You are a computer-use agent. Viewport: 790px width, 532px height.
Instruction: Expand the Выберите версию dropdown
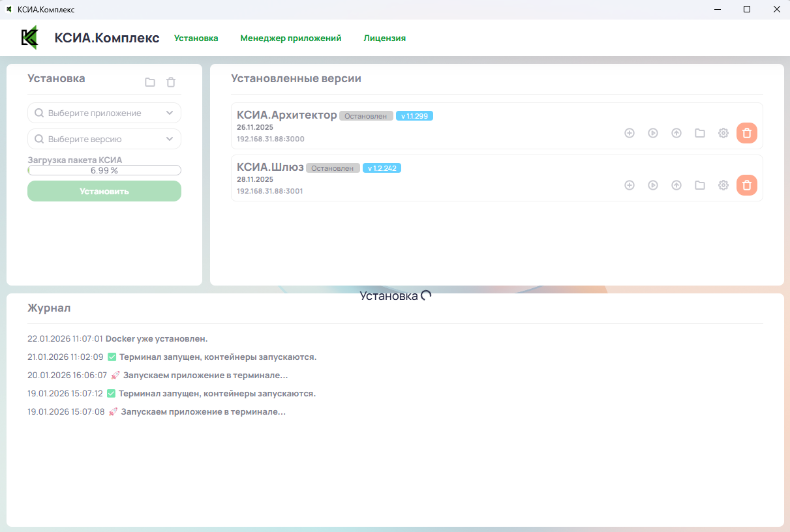(x=104, y=138)
